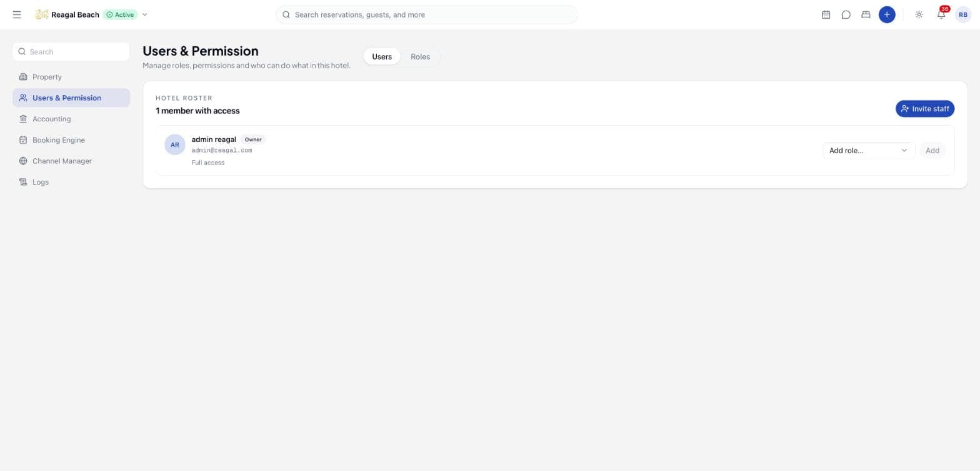Open notifications bell with 36 badge
Screen dimensions: 980x471
pos(941,14)
